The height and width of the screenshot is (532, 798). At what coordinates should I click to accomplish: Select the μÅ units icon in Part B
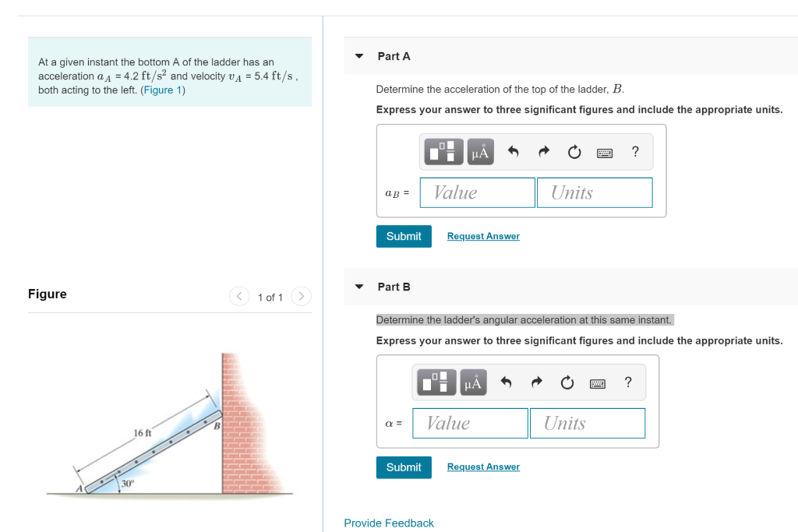pyautogui.click(x=472, y=382)
